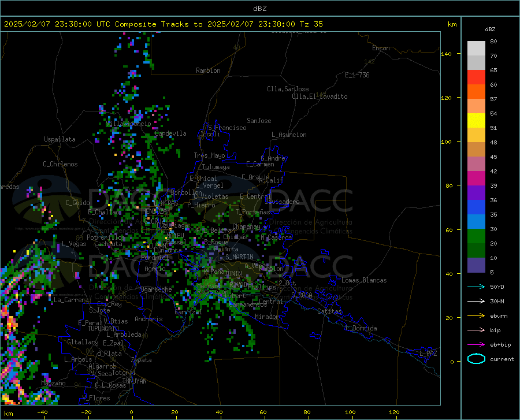
Task: Click the Divisadero map label
Action: (282, 202)
